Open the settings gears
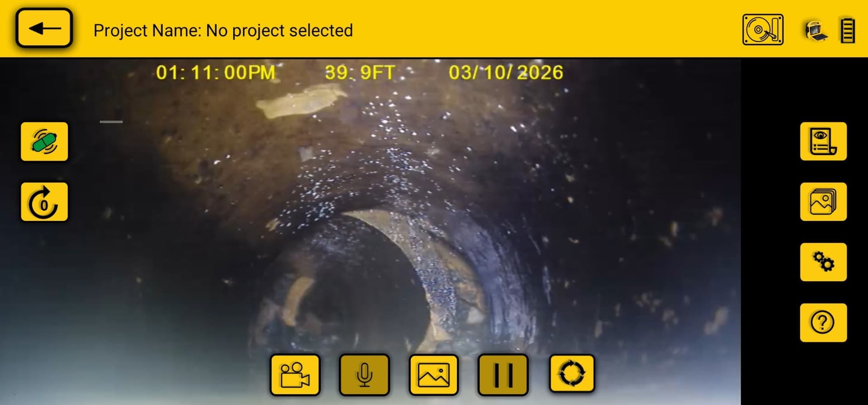Viewport: 868px width, 405px height. click(x=823, y=262)
